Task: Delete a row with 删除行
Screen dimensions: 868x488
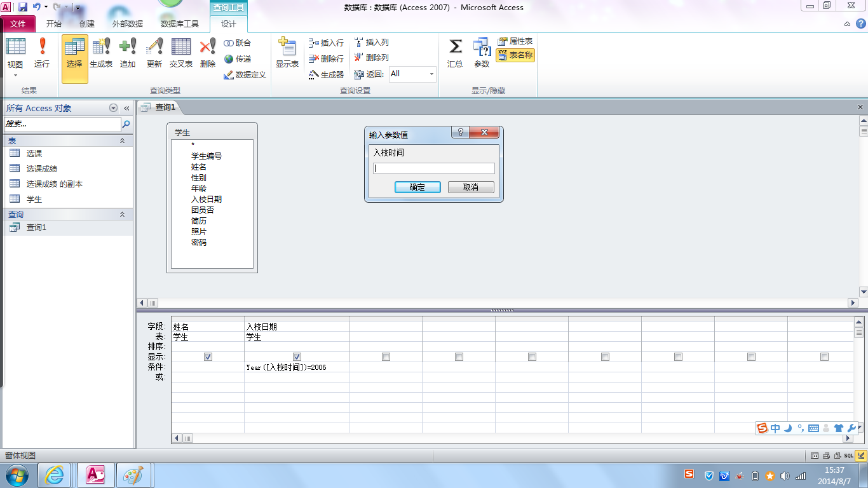Action: pos(326,59)
